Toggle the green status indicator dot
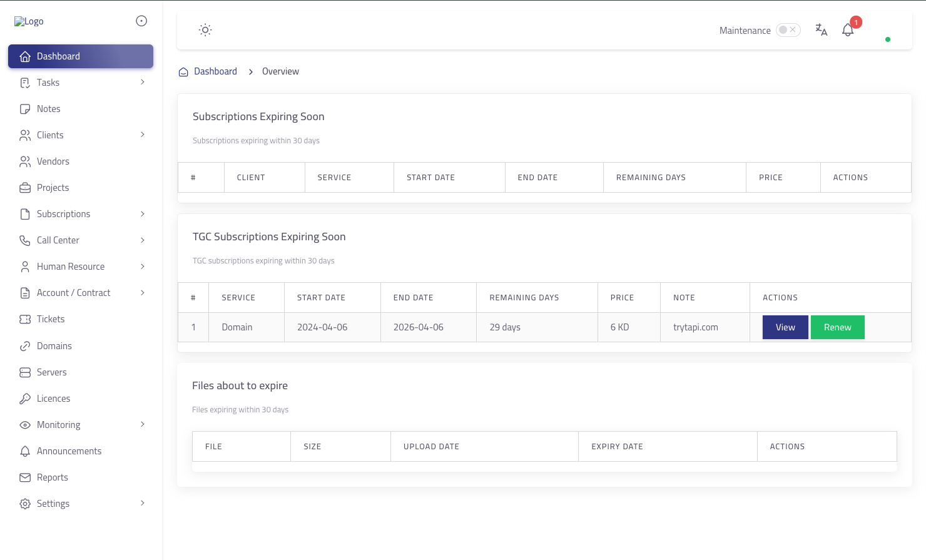This screenshot has width=926, height=560. tap(888, 39)
